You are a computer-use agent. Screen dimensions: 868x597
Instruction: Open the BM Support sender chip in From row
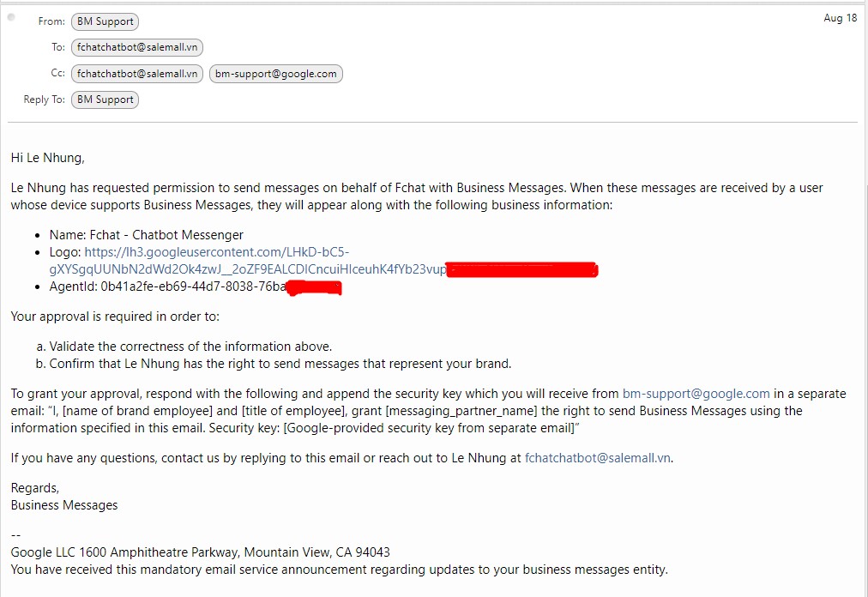pos(105,21)
